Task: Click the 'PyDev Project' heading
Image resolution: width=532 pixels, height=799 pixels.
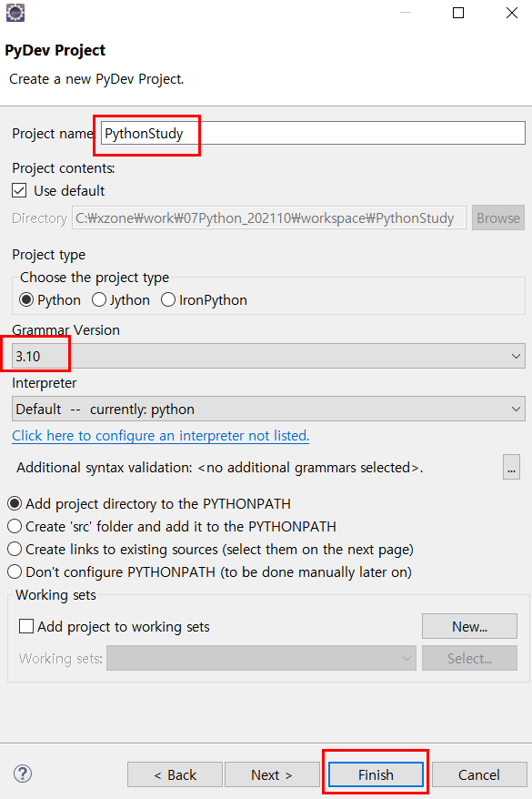Action: coord(55,50)
